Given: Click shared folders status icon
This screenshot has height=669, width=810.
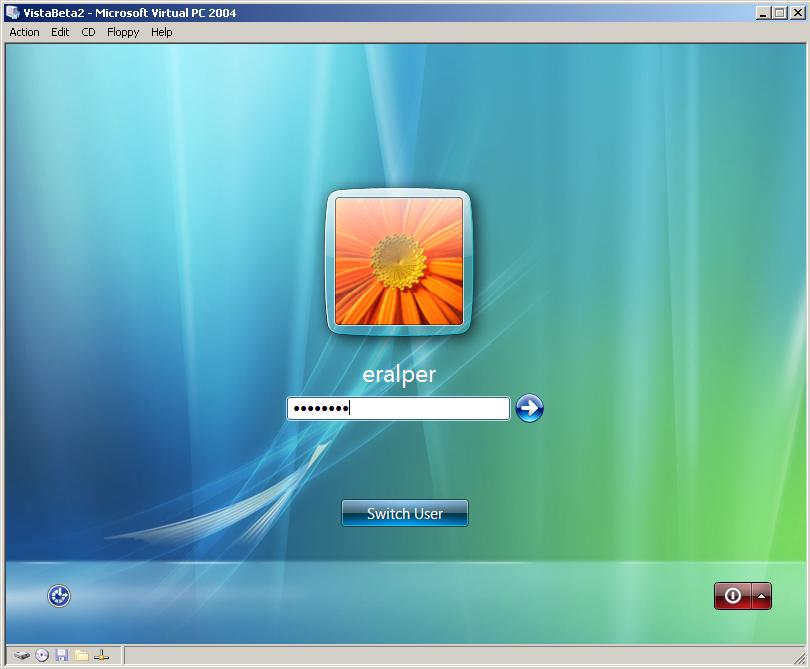Looking at the screenshot, I should [x=82, y=656].
